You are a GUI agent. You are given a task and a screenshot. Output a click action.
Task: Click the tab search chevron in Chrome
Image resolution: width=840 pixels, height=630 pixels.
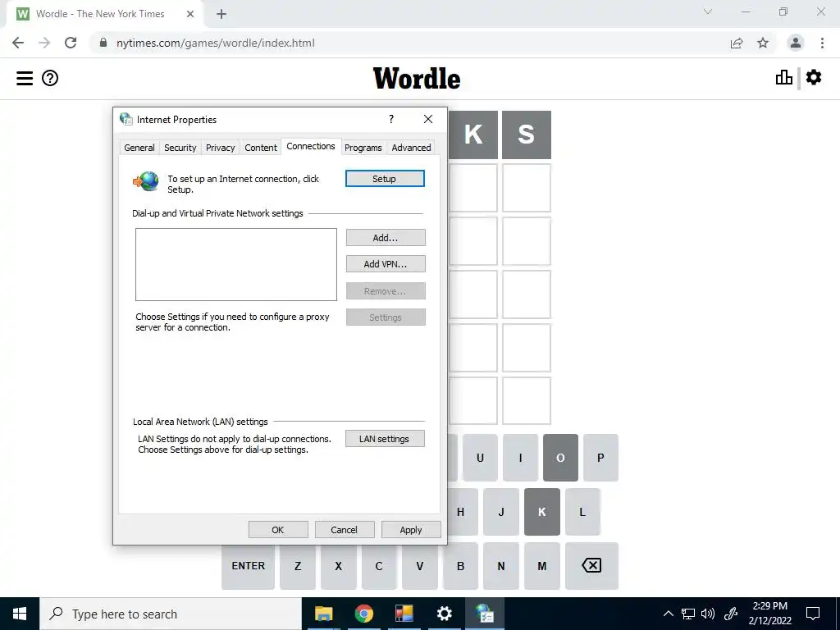[708, 11]
